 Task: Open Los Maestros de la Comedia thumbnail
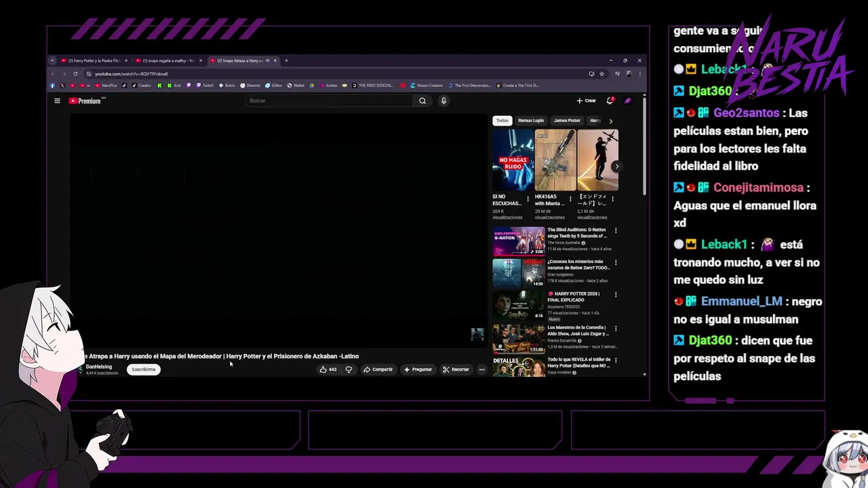point(519,339)
